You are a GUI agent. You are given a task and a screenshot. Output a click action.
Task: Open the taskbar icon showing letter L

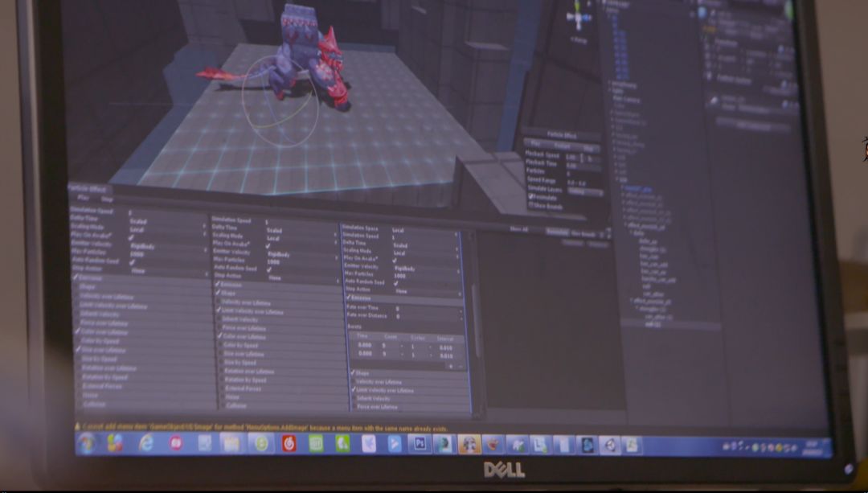[540, 444]
